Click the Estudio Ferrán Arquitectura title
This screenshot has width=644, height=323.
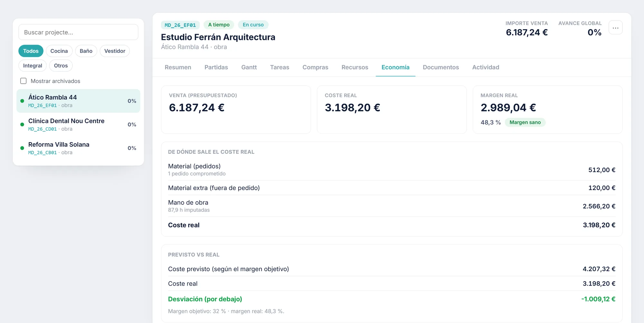tap(218, 37)
